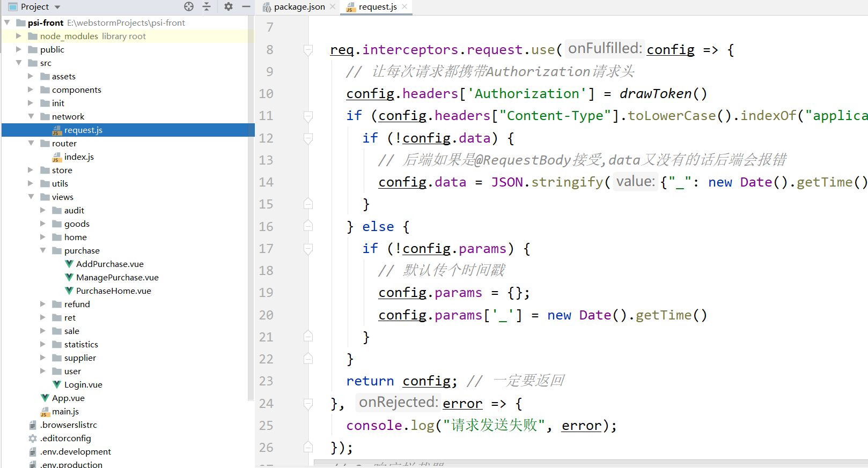Click 'return' keyword on line 23

(370, 381)
